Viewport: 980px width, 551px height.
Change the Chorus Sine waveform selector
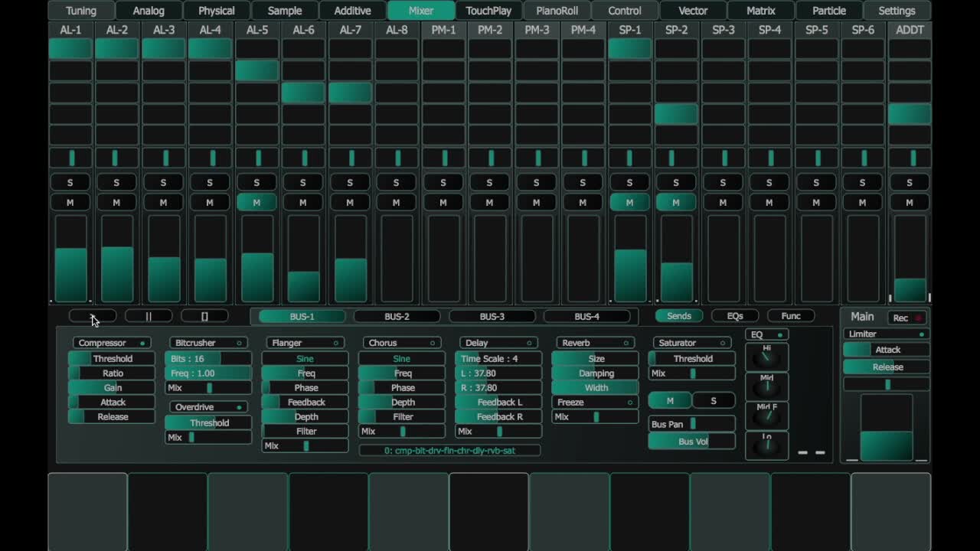[x=402, y=359]
